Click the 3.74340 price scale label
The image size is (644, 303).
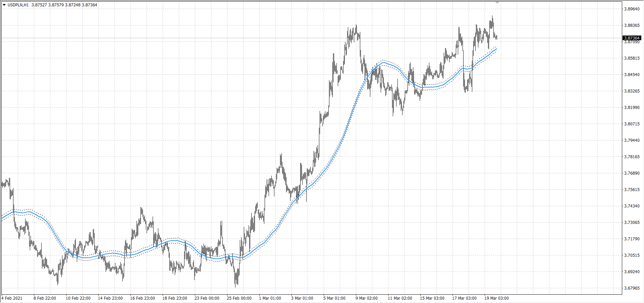tap(632, 206)
